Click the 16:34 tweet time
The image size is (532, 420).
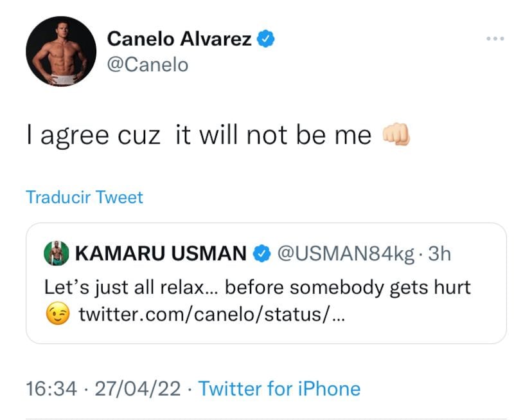pos(48,388)
